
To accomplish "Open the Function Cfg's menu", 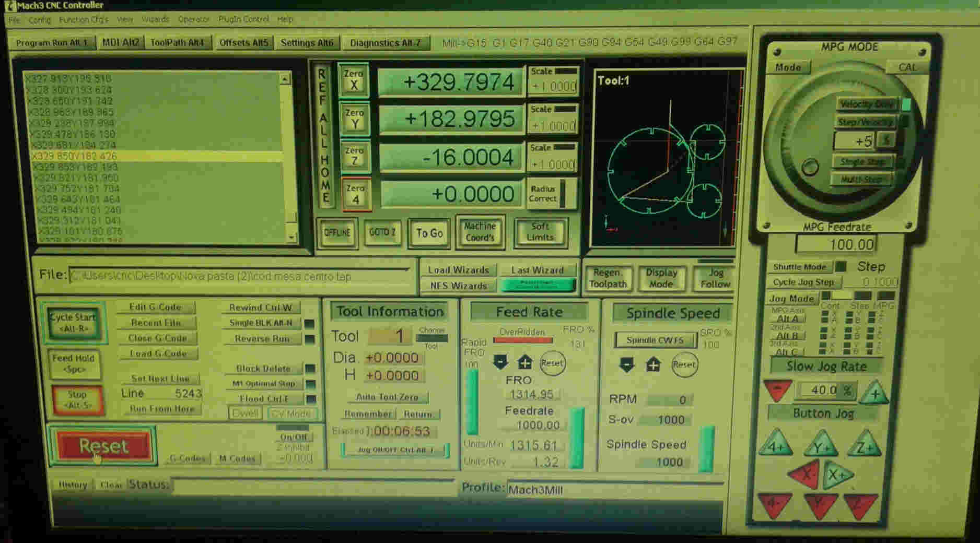I will (x=84, y=19).
